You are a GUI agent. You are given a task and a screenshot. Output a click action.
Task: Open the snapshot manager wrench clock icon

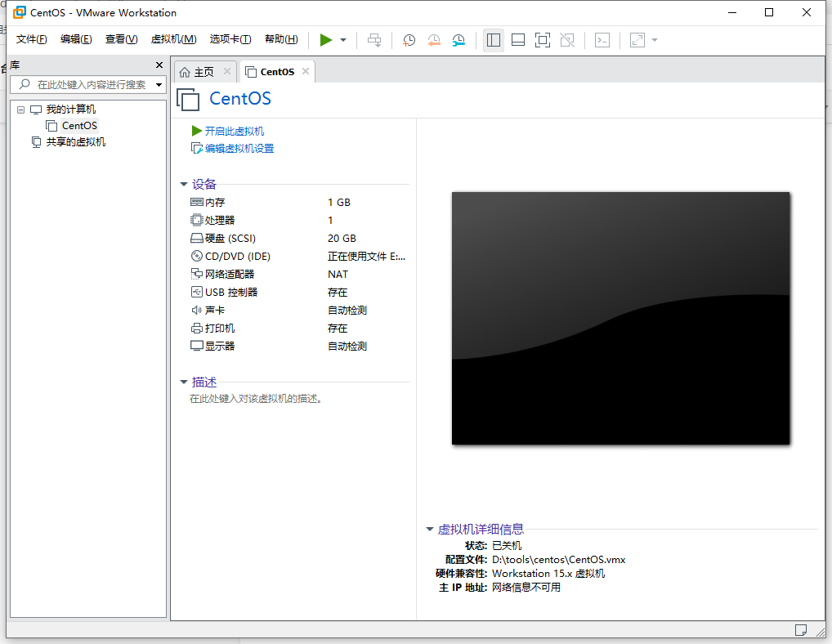pos(458,40)
